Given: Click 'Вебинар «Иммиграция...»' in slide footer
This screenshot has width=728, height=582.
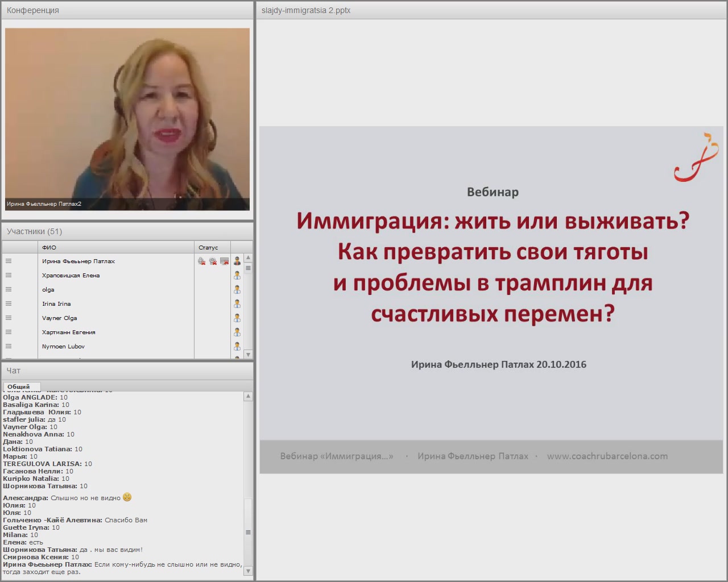Looking at the screenshot, I should click(x=337, y=456).
